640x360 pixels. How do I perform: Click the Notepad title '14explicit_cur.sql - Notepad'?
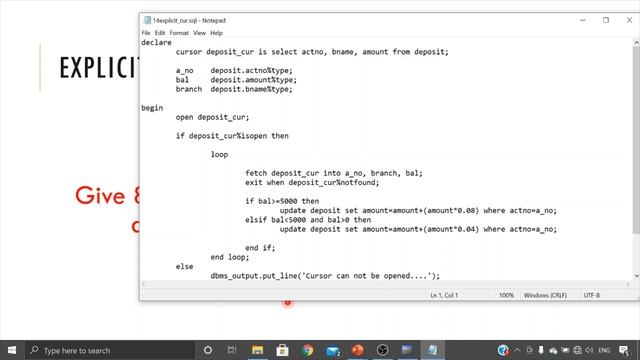pos(189,20)
